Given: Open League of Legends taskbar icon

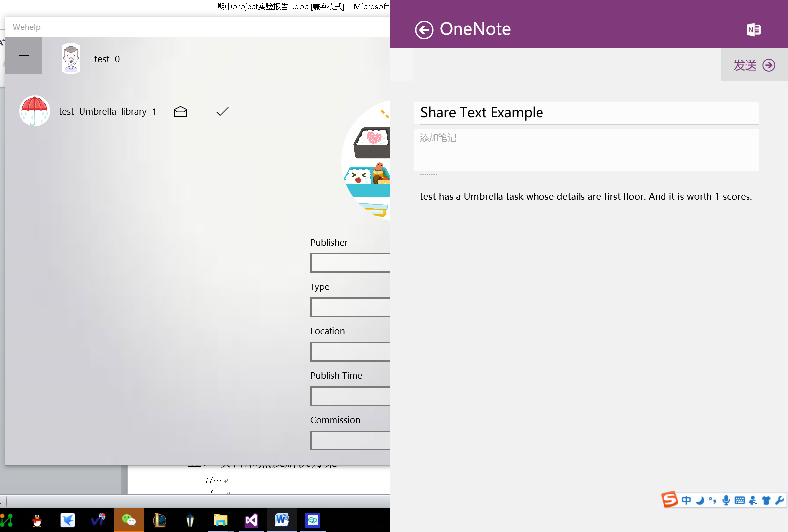Looking at the screenshot, I should coord(160,520).
